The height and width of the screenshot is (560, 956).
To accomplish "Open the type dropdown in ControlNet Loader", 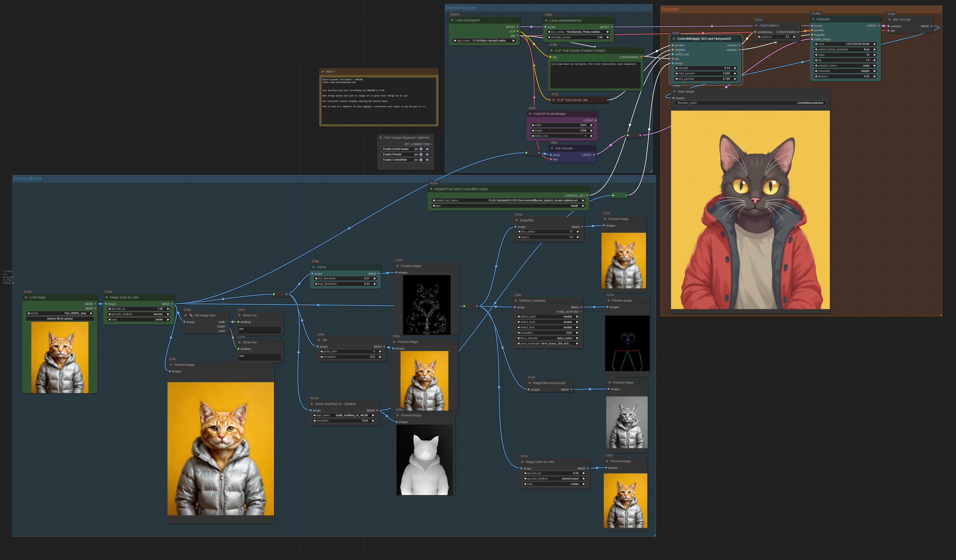I will pyautogui.click(x=508, y=206).
